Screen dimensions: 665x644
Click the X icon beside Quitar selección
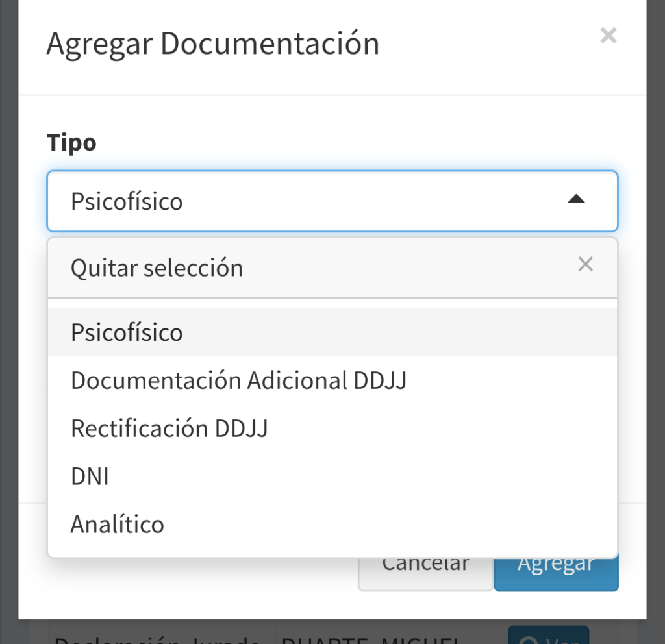tap(585, 265)
